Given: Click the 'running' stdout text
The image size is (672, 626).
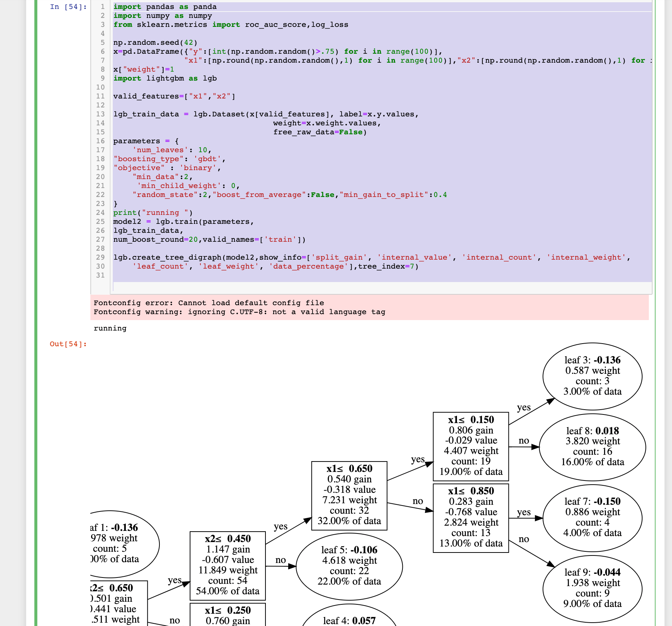Looking at the screenshot, I should tap(110, 328).
